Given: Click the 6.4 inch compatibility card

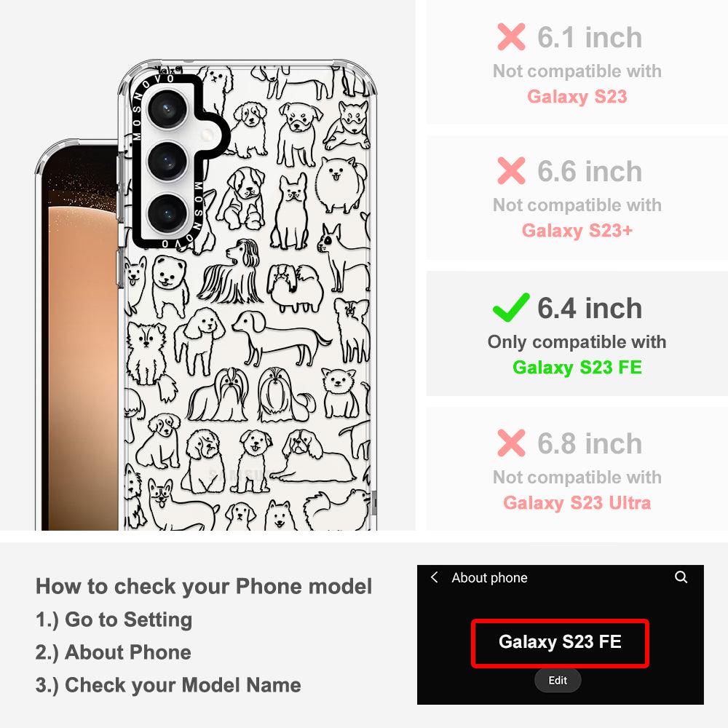Looking at the screenshot, I should pyautogui.click(x=577, y=333).
